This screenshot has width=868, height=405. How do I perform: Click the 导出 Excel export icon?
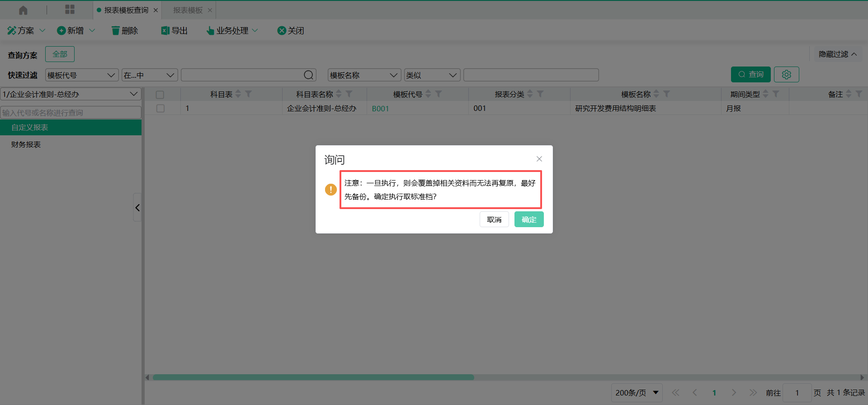click(x=165, y=30)
